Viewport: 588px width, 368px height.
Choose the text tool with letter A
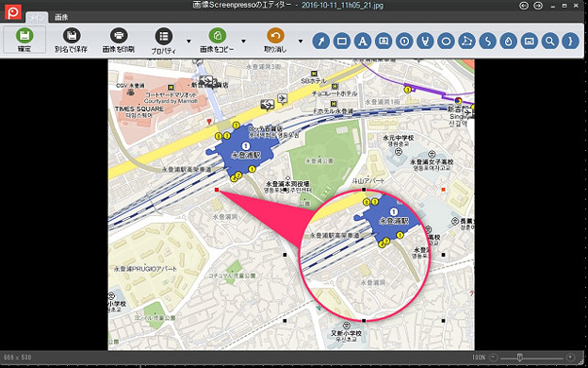pyautogui.click(x=362, y=42)
